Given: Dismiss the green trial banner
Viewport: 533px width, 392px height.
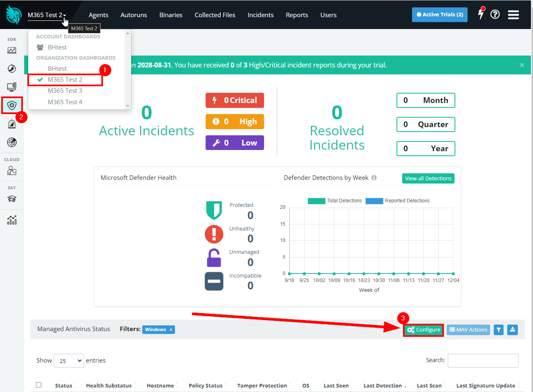Looking at the screenshot, I should (x=522, y=65).
